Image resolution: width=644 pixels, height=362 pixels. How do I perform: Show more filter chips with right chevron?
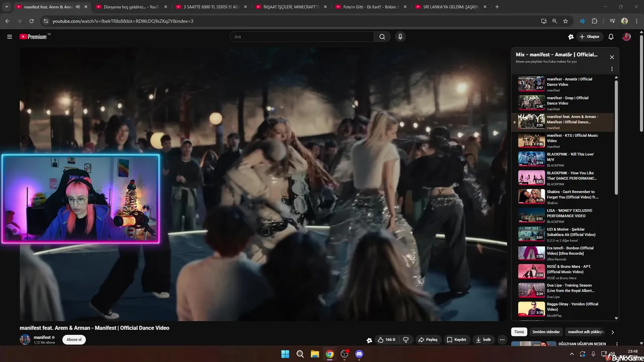612,332
